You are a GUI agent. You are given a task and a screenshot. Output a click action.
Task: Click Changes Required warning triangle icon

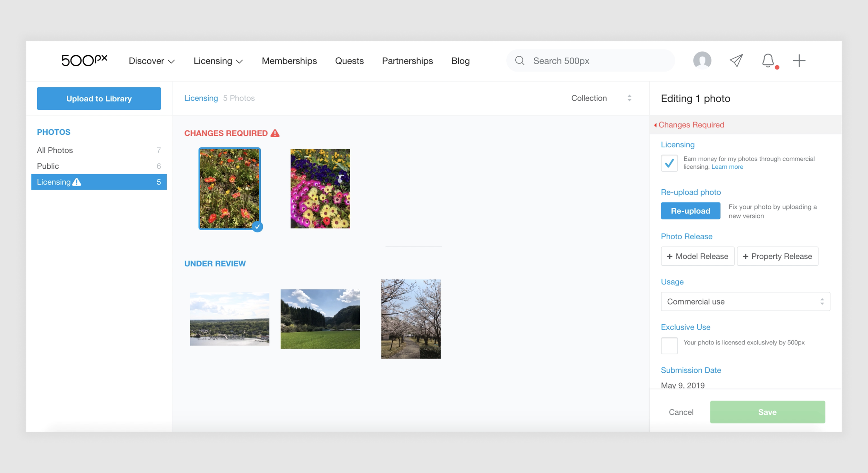[275, 133]
